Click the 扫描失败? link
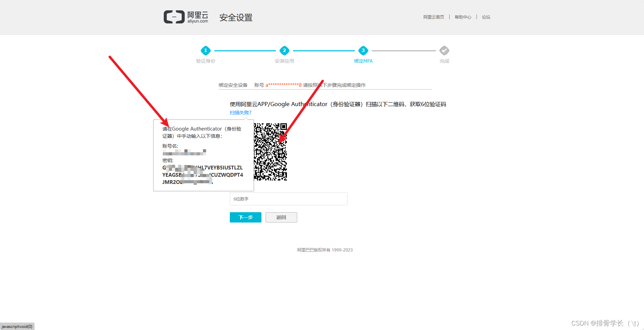Image resolution: width=644 pixels, height=330 pixels. (x=240, y=113)
